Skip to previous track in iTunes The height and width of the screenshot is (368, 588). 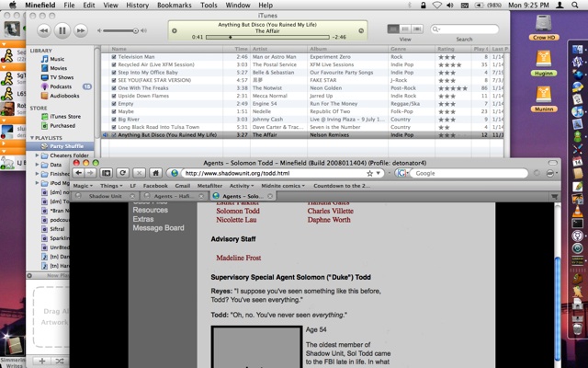point(44,30)
